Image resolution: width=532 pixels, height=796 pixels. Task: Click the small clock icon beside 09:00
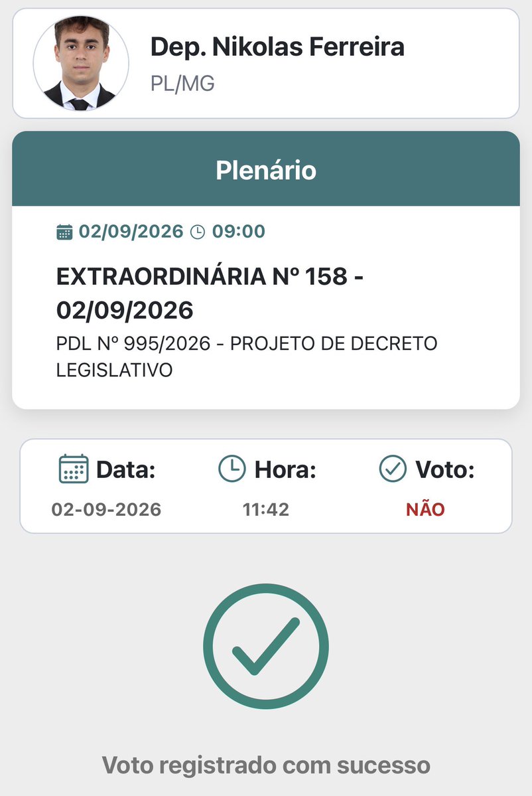pos(197,232)
